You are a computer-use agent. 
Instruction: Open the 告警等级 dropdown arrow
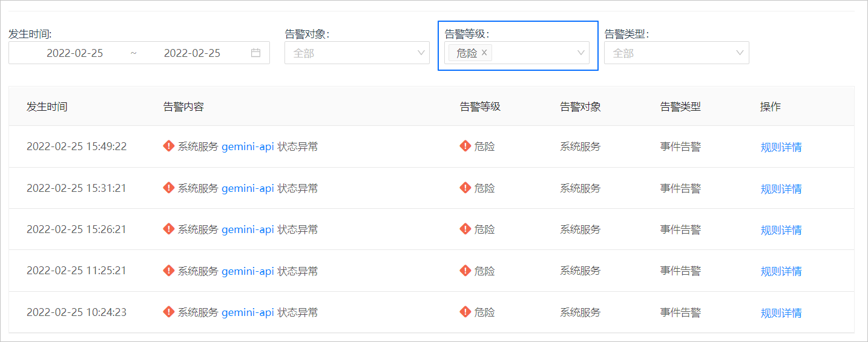tap(581, 53)
